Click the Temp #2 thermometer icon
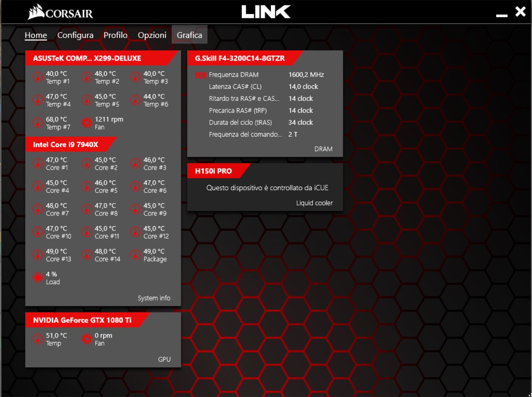 86,77
